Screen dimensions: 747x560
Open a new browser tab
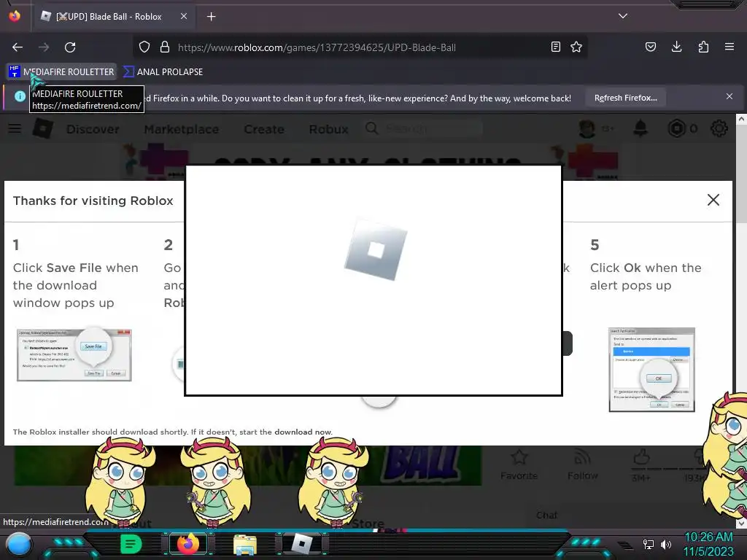click(211, 17)
